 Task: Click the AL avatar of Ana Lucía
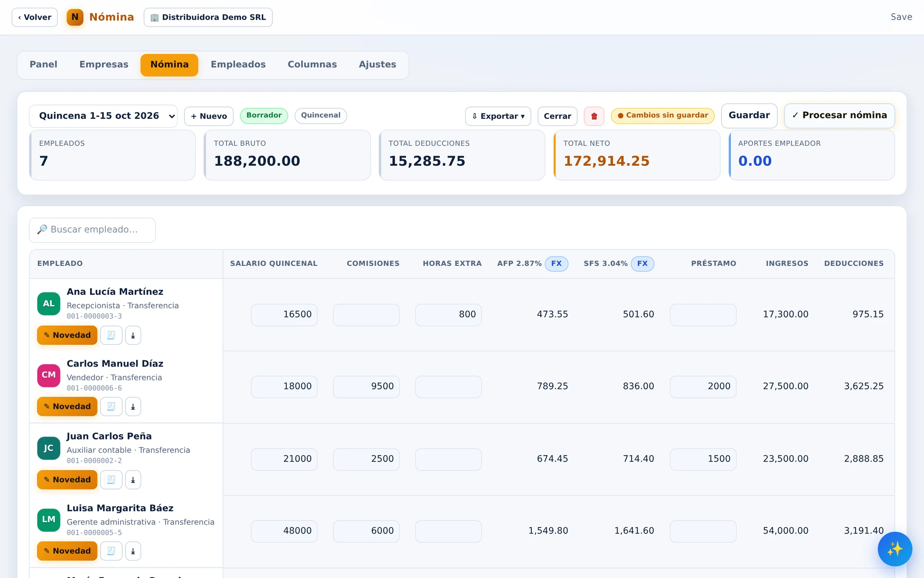[49, 303]
